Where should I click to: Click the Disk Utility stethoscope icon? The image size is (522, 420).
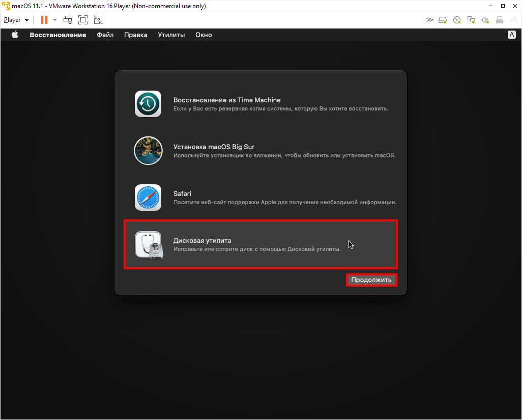(x=148, y=244)
